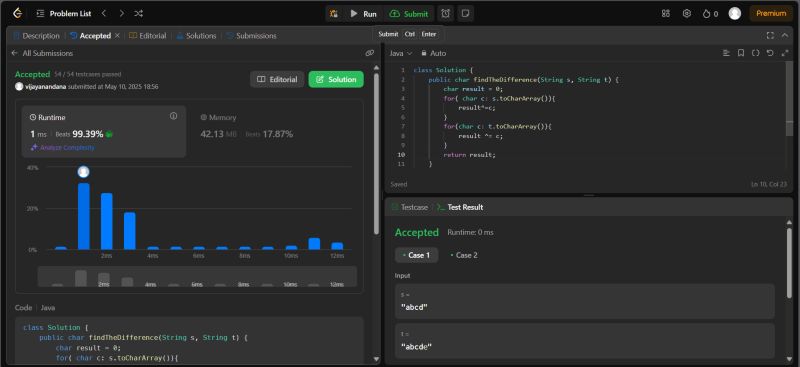This screenshot has width=800, height=367.
Task: Switch to the Testcase tab
Action: pyautogui.click(x=410, y=207)
